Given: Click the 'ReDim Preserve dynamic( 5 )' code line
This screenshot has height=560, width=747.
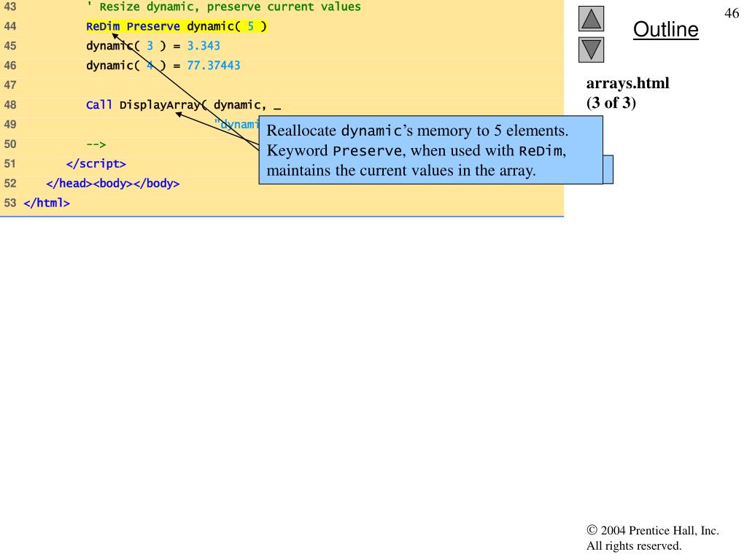Looking at the screenshot, I should (x=177, y=26).
